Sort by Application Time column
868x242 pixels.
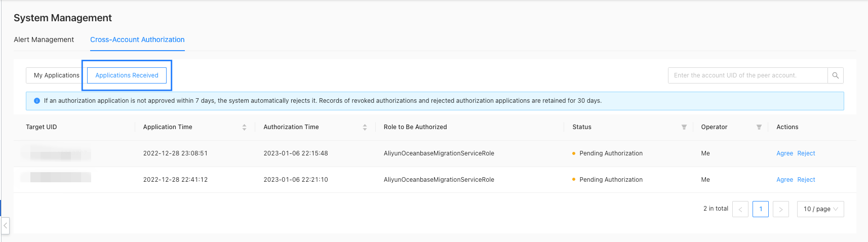(x=244, y=128)
